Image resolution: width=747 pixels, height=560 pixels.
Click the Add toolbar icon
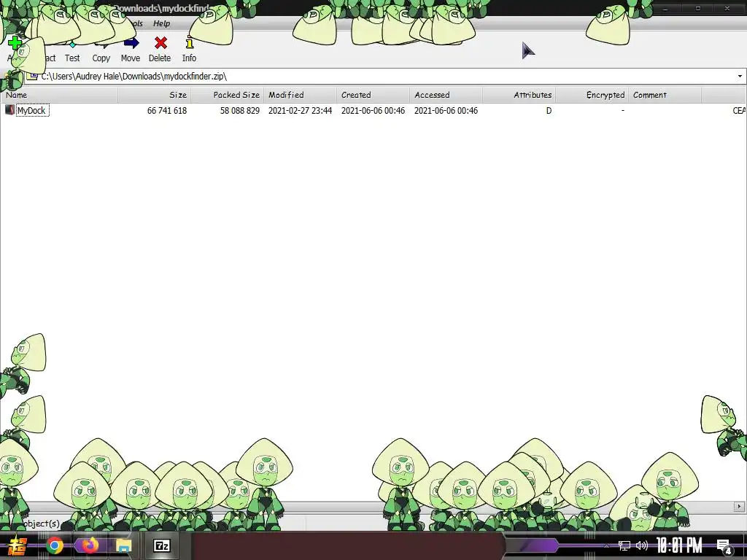[15, 43]
